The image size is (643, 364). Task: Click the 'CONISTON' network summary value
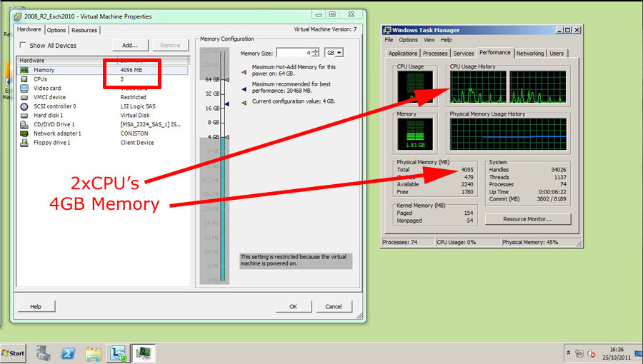[134, 133]
